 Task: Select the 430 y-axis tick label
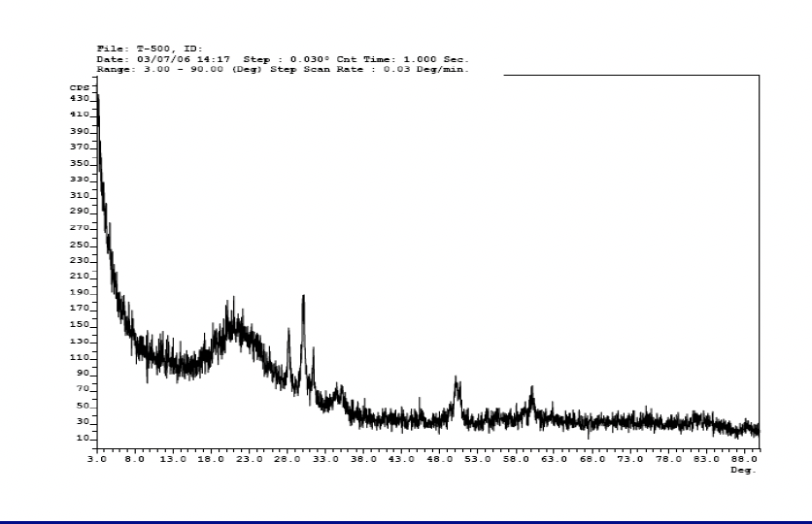click(80, 98)
